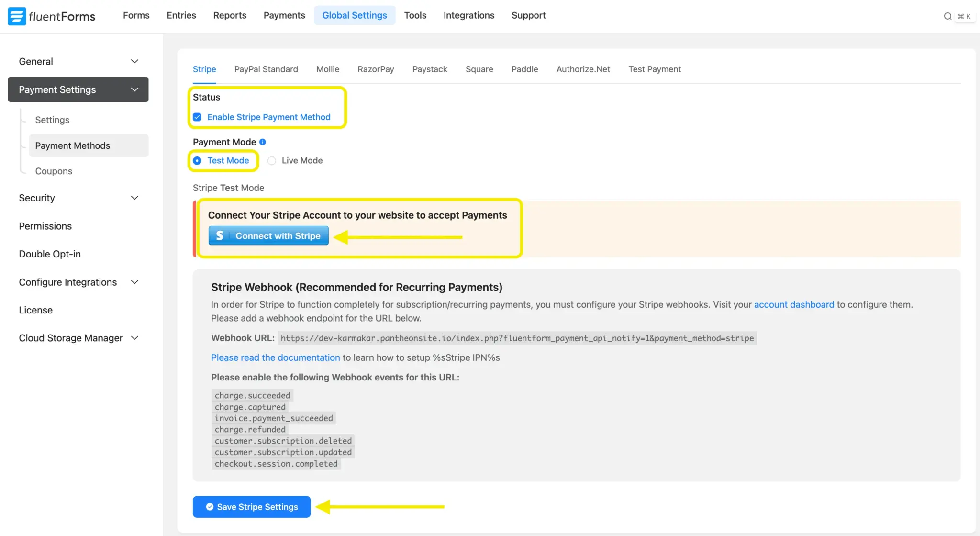Open the Integrations menu
Screen dimensions: 980x536
468,15
